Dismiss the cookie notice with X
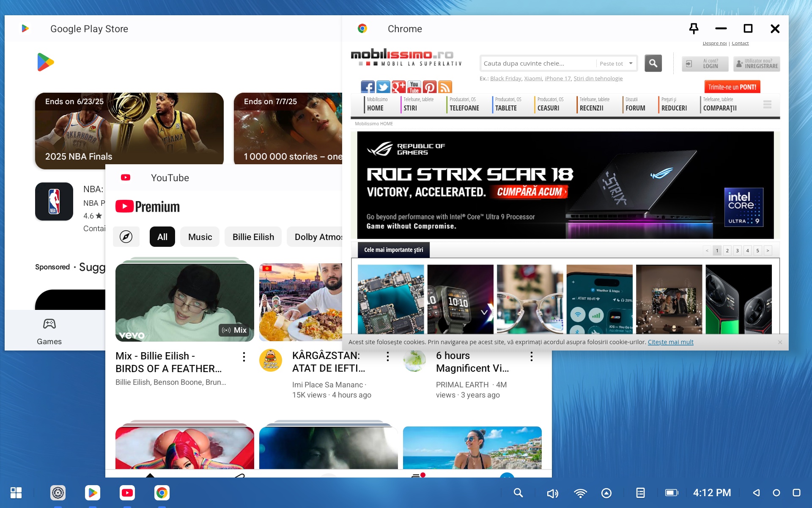This screenshot has height=508, width=812. click(780, 342)
